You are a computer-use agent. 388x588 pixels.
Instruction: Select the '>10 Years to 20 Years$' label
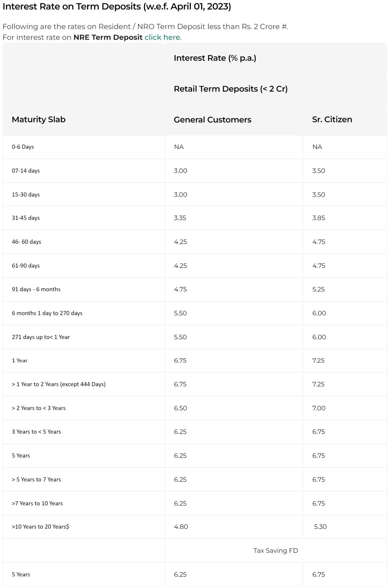point(40,527)
